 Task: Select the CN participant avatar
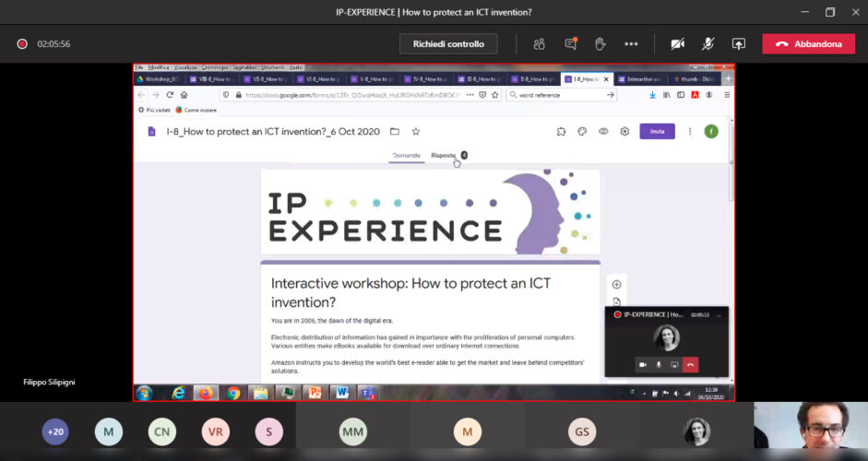pos(161,431)
